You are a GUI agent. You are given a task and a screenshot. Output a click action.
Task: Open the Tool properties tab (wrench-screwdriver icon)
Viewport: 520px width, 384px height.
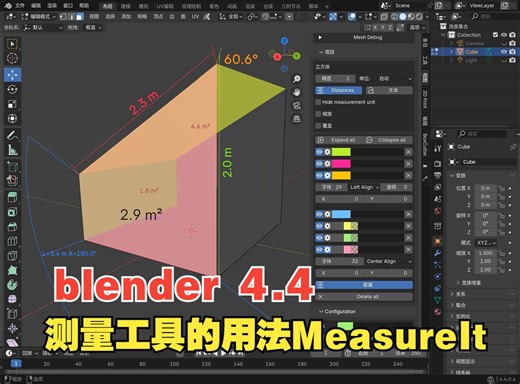pyautogui.click(x=438, y=148)
